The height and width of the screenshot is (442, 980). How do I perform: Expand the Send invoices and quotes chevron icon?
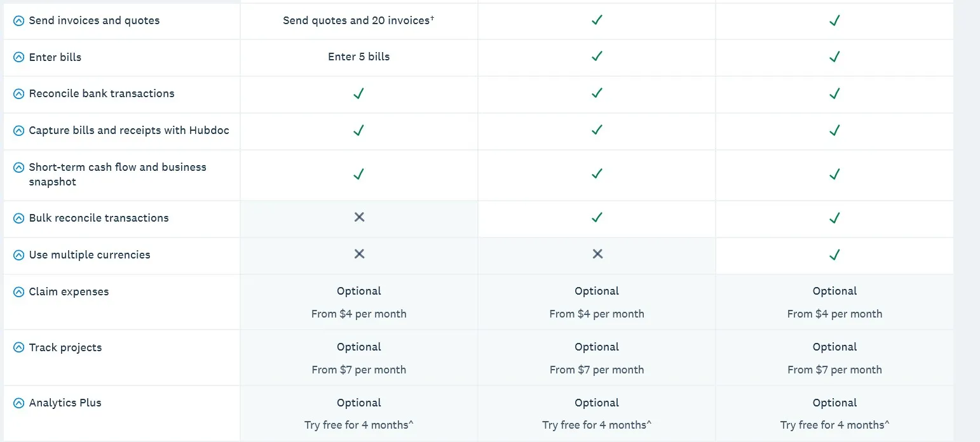point(19,21)
